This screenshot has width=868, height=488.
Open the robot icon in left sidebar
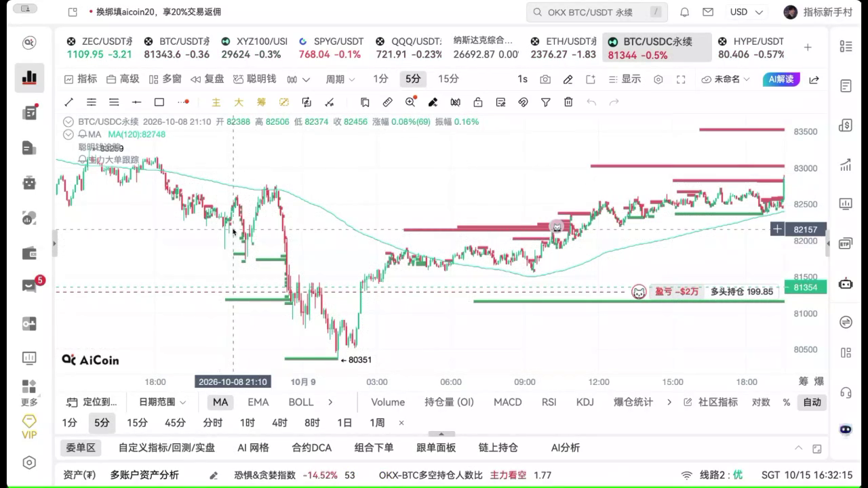29,182
